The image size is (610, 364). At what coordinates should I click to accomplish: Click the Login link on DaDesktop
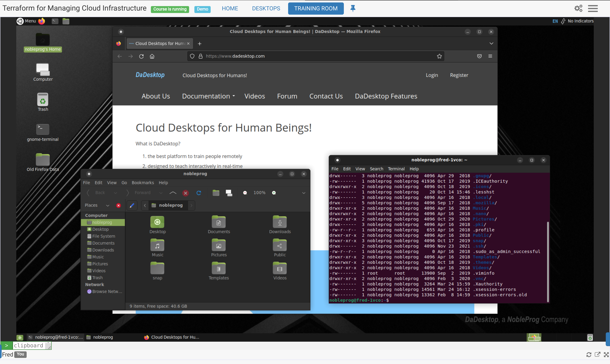coord(431,75)
